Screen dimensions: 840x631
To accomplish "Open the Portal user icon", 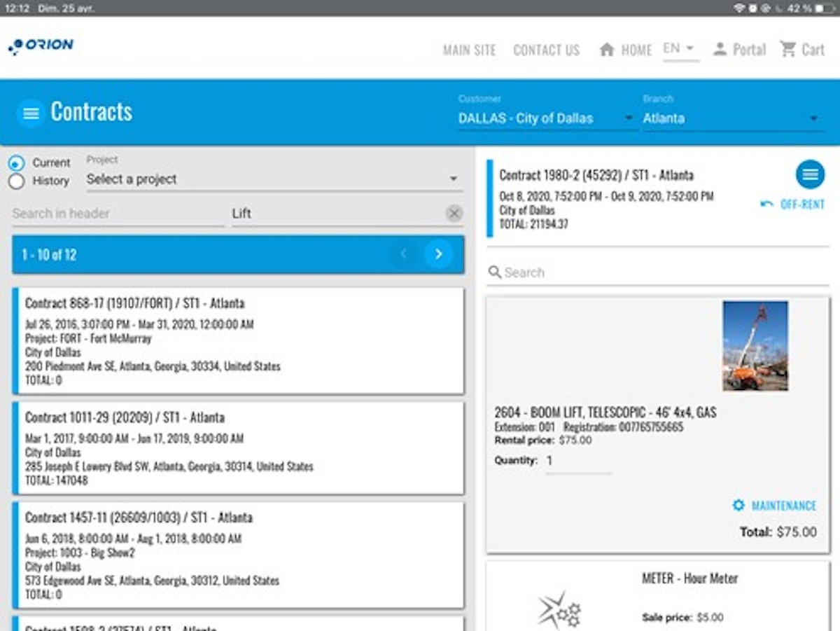I will point(720,49).
